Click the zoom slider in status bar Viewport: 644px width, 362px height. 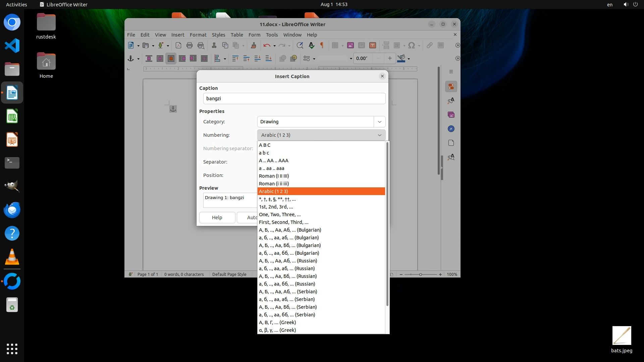tap(421, 275)
